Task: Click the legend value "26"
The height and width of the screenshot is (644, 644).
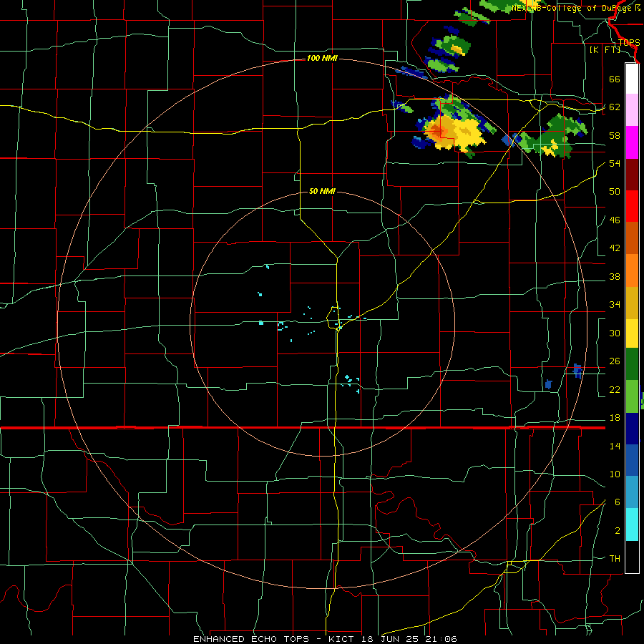Action: click(615, 361)
